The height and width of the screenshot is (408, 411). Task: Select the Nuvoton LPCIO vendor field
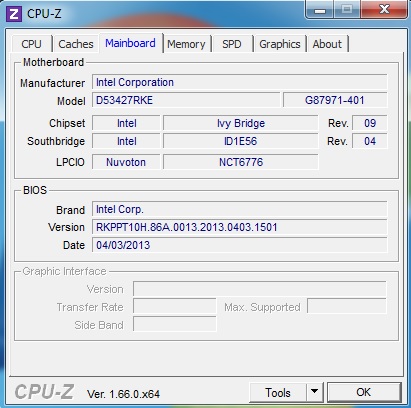pyautogui.click(x=126, y=162)
